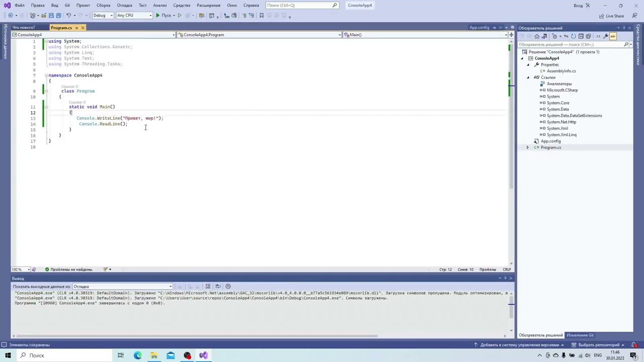
Task: Click the uncomment selected lines icon
Action: (251, 15)
